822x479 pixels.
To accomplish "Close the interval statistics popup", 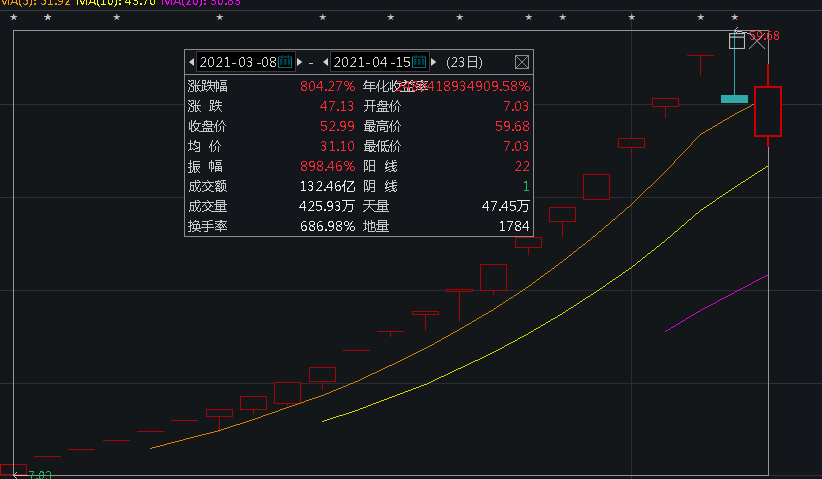I will tap(521, 62).
